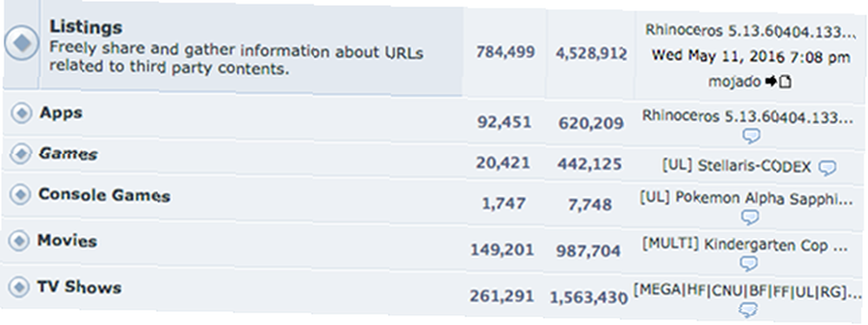Click the Games subforum diamond icon
The width and height of the screenshot is (868, 325).
21,154
